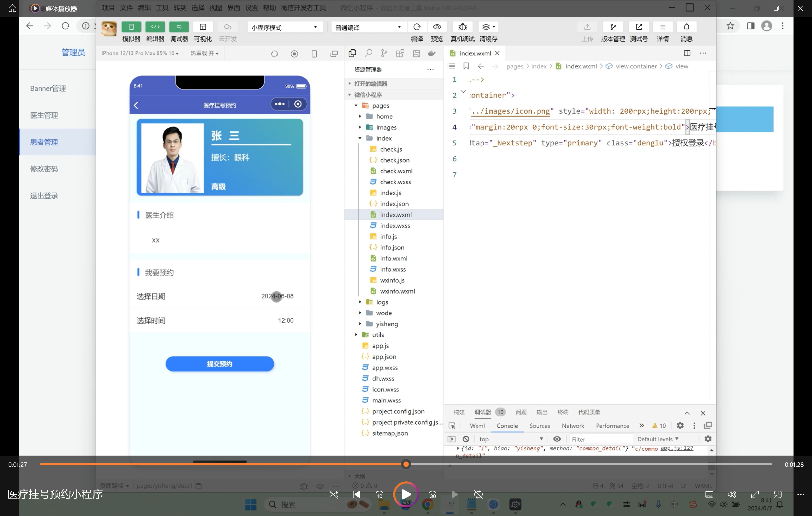Click the media player volume icon
This screenshot has height=516, width=812.
tap(732, 494)
